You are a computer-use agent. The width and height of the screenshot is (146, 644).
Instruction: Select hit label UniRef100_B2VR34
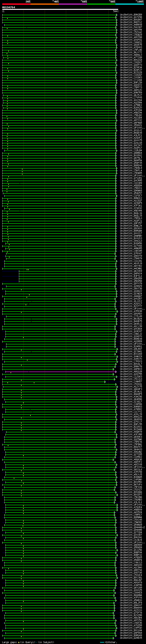coord(131,67)
